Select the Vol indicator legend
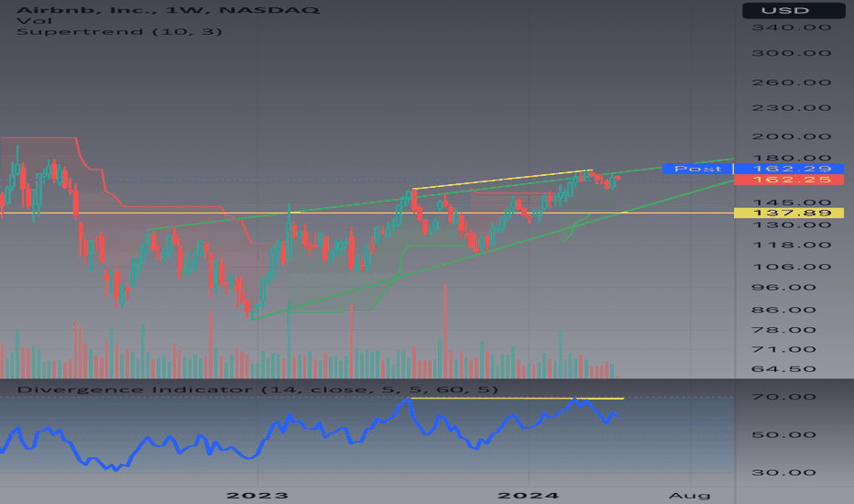 click(34, 21)
